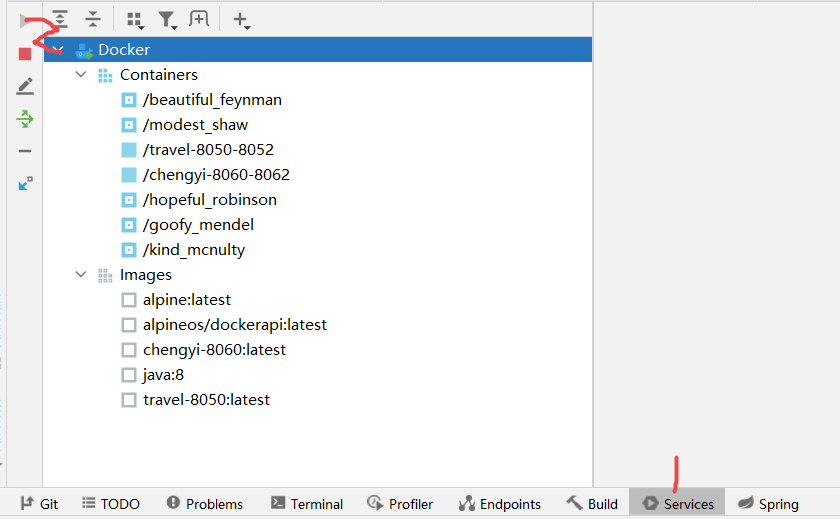Screen dimensions: 840x519
Task: Select /kind_mcnulty container
Action: click(194, 250)
